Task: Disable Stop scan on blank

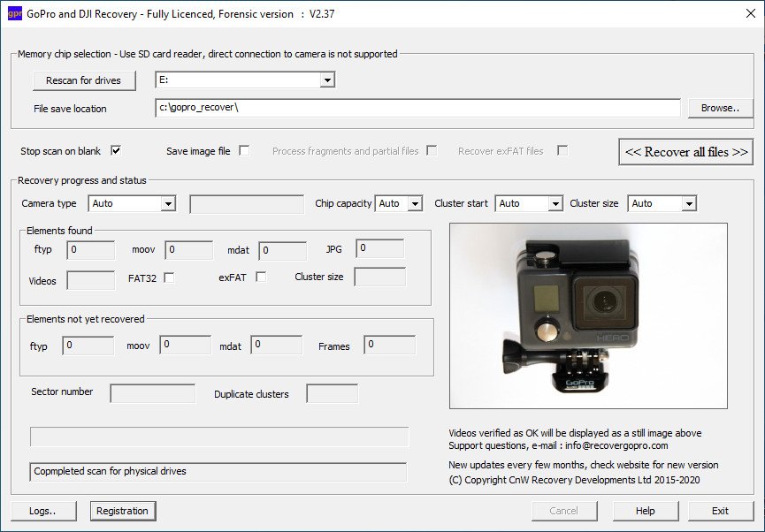Action: [115, 149]
